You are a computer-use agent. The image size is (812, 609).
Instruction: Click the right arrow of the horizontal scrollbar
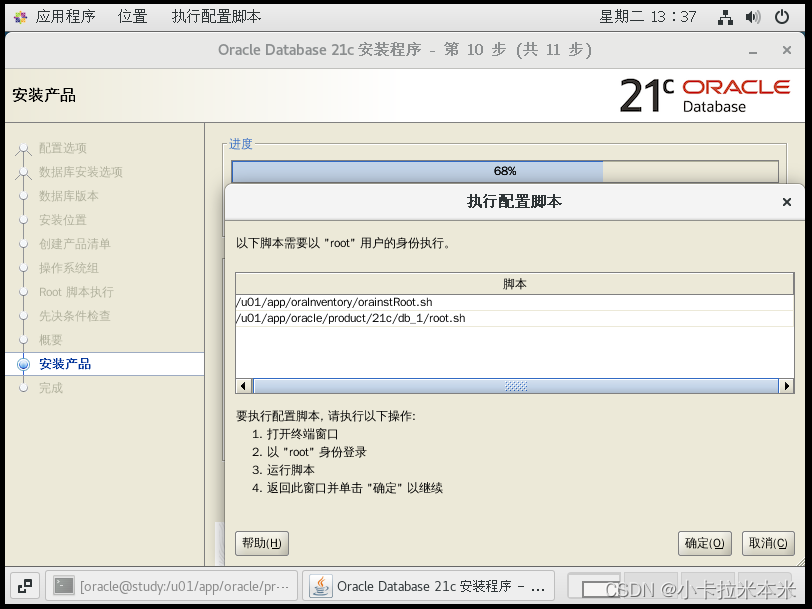click(788, 385)
